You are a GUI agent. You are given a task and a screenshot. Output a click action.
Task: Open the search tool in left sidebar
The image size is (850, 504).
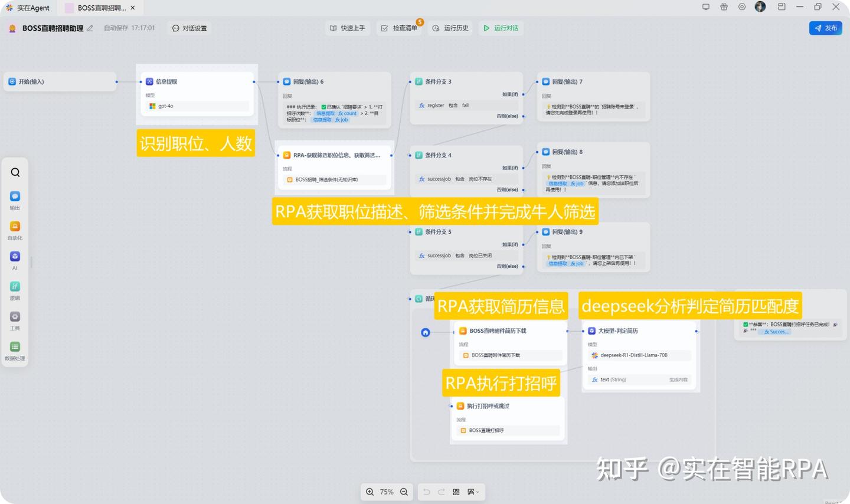pyautogui.click(x=15, y=172)
